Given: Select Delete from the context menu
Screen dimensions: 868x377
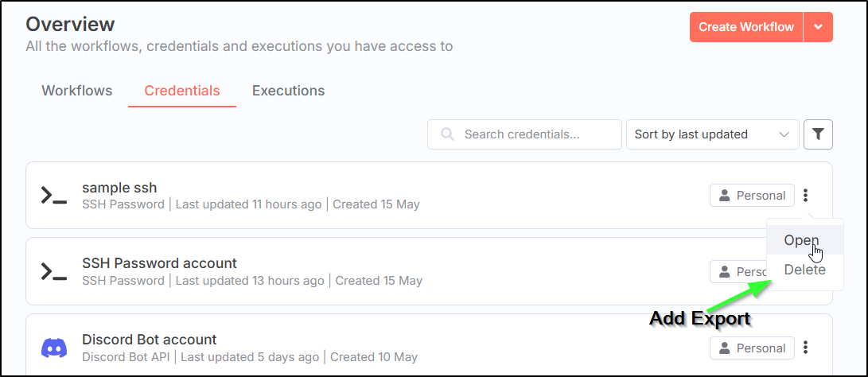Looking at the screenshot, I should tap(804, 270).
